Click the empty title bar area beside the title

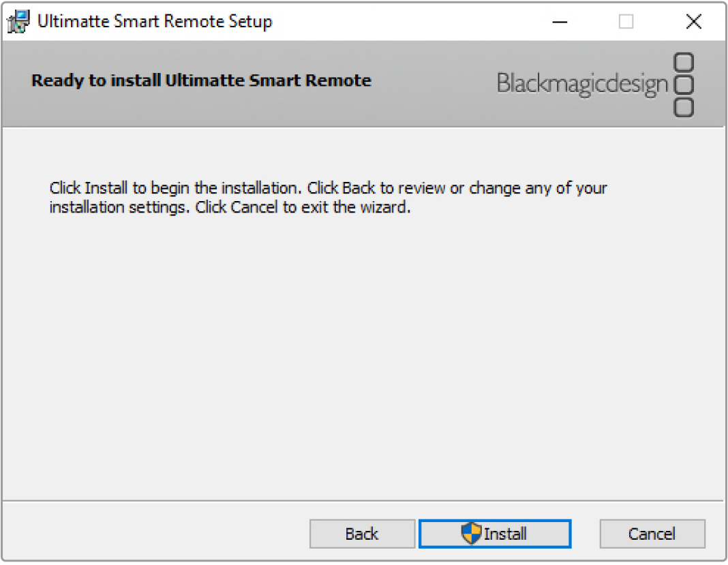click(x=409, y=22)
